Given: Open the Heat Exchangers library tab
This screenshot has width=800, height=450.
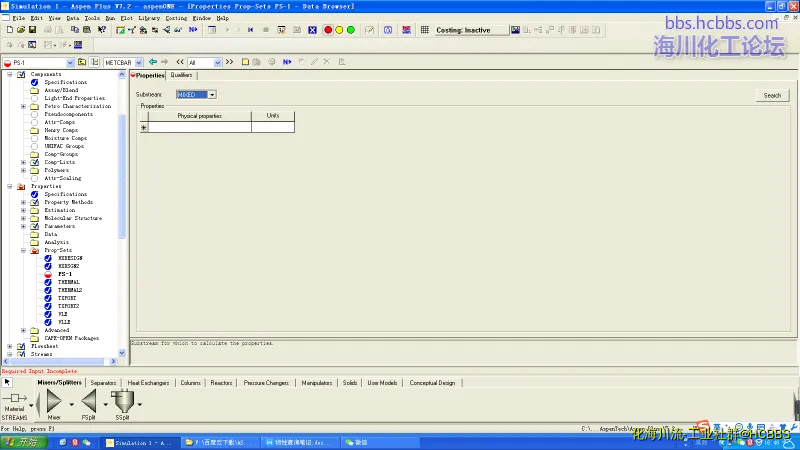Looking at the screenshot, I should click(148, 383).
